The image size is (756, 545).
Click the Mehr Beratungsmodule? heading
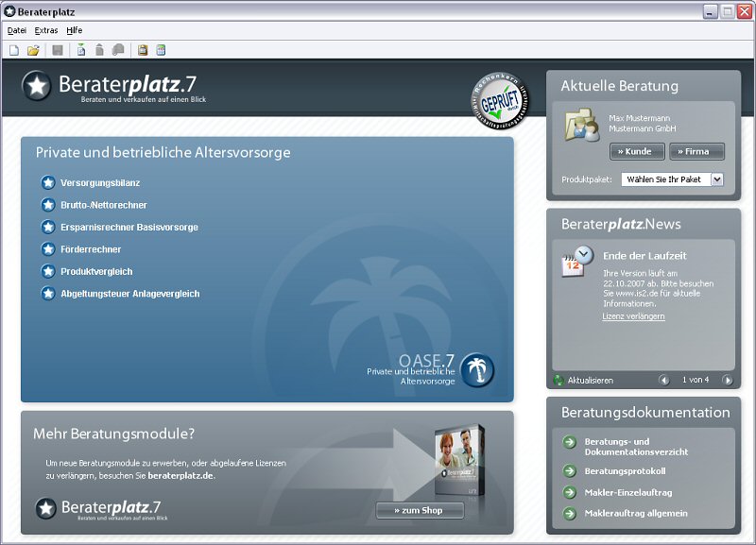point(113,434)
